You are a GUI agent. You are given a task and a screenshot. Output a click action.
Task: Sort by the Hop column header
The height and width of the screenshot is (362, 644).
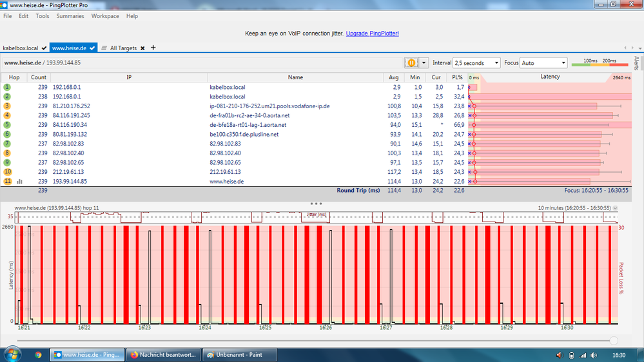tap(14, 77)
